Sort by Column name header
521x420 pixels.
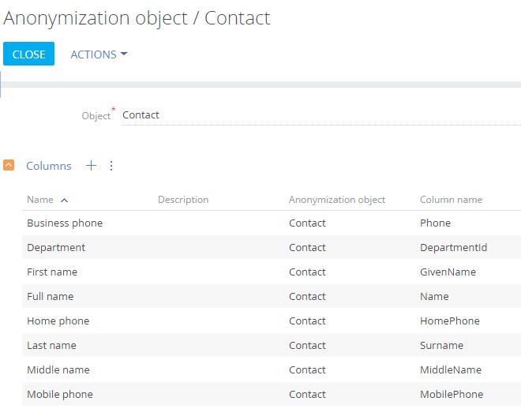(451, 200)
